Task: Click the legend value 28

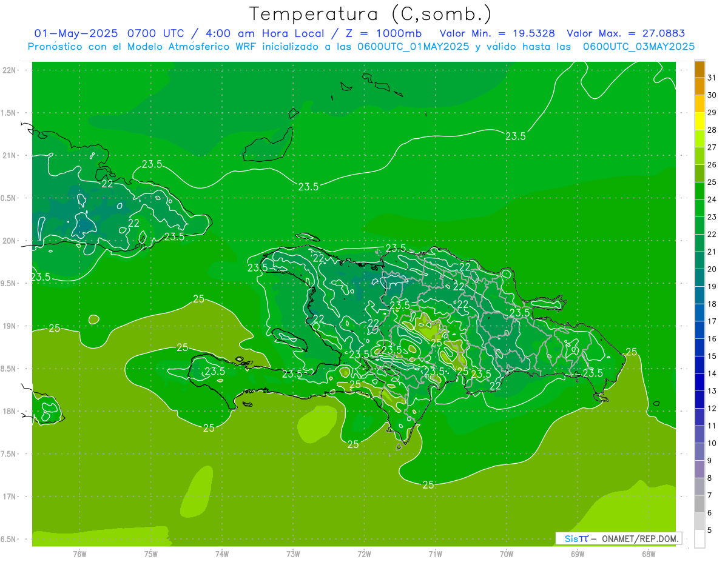Action: (x=712, y=130)
